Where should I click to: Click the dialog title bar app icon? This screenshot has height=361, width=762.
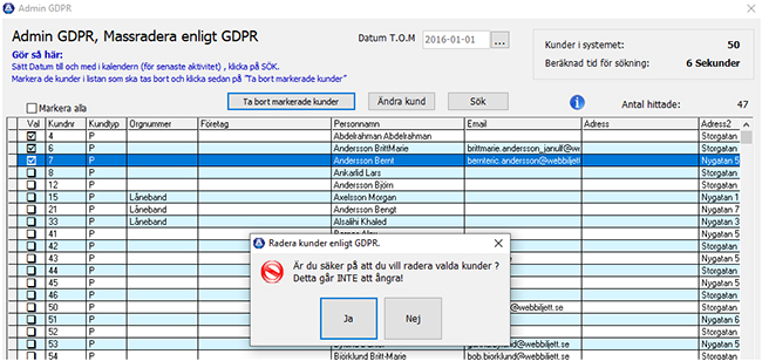click(x=260, y=243)
